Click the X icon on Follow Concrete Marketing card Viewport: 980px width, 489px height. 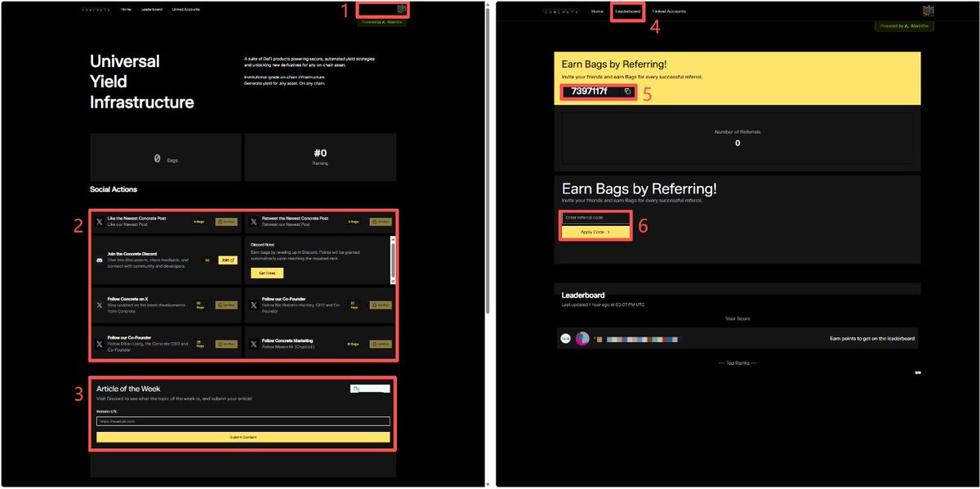coord(254,345)
